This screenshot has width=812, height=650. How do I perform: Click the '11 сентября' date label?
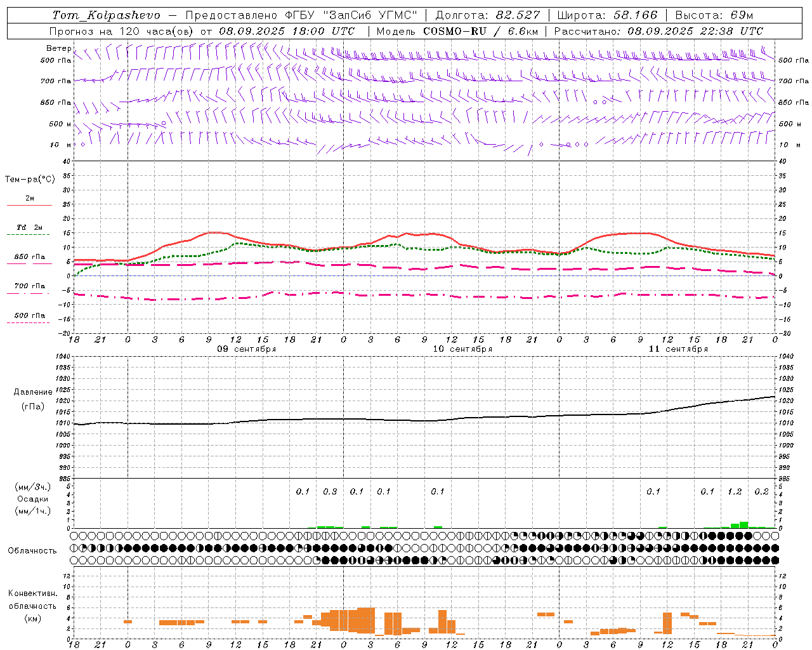678,349
